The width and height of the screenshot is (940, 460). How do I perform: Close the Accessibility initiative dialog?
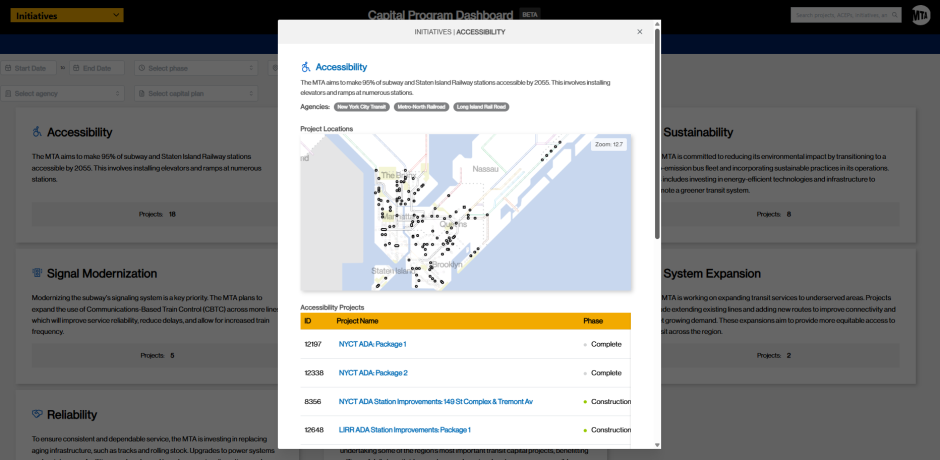coord(640,32)
